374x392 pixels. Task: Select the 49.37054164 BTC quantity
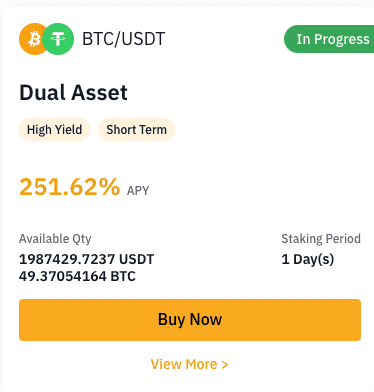[x=77, y=276]
